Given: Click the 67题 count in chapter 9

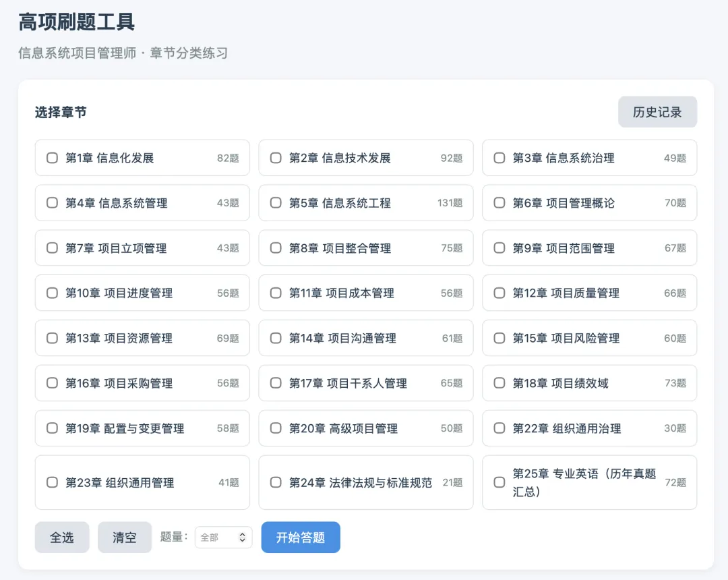Looking at the screenshot, I should point(675,248).
